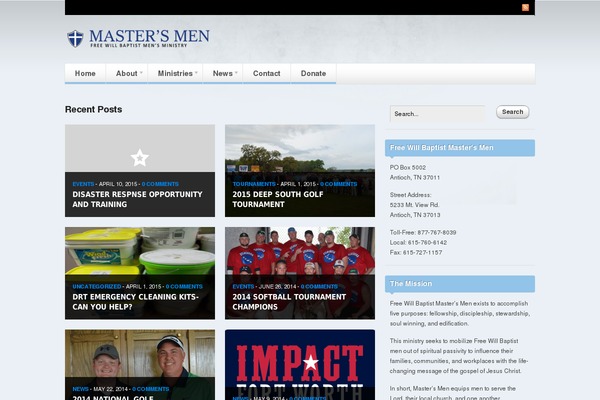Open 2015 Deep South Golf Tournament post
This screenshot has height=400, width=600.
coord(278,199)
